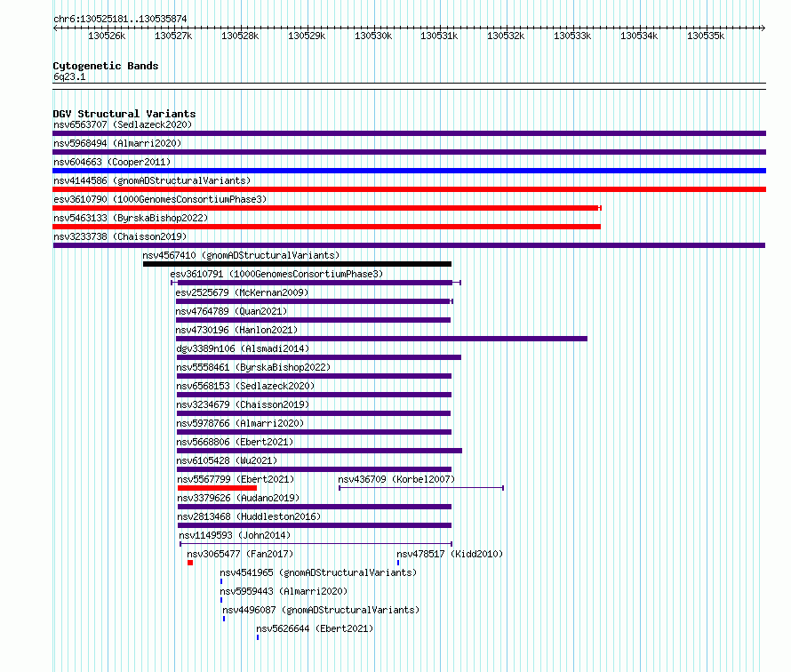Click esv3610791 (1000GenomesConsortiumPhase3) label

[x=276, y=274]
